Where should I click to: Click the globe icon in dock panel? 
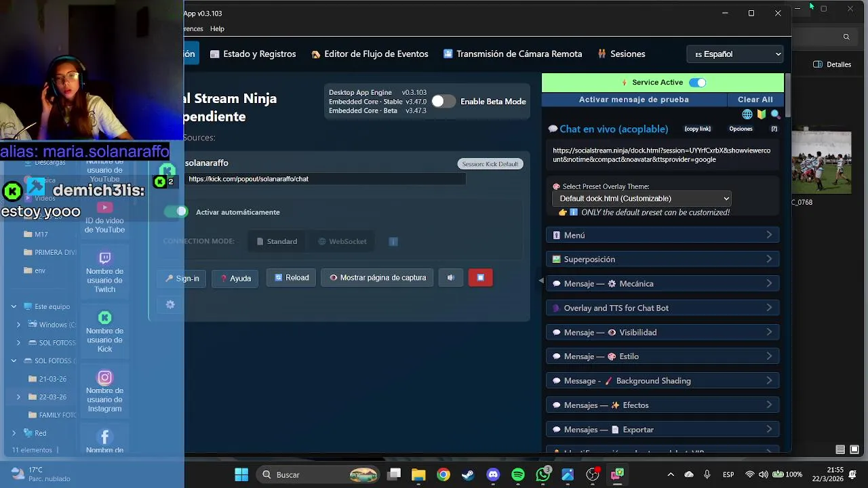[747, 115]
